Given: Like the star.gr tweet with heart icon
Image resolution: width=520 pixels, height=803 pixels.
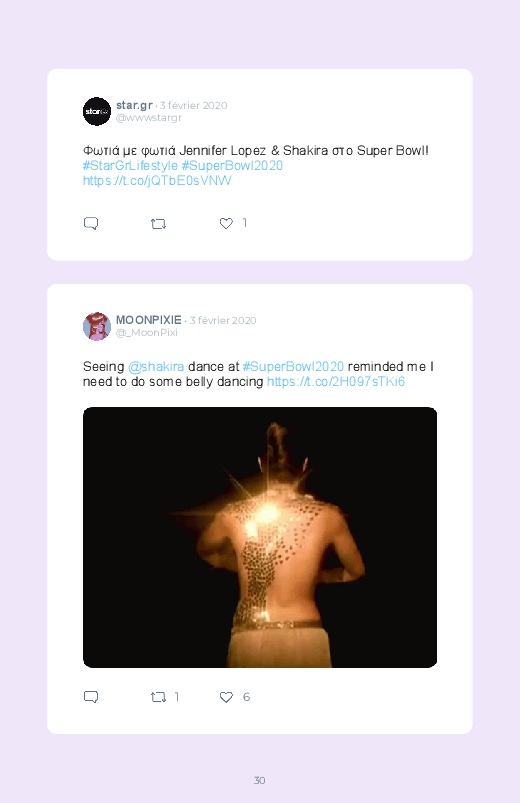Looking at the screenshot, I should pyautogui.click(x=226, y=223).
